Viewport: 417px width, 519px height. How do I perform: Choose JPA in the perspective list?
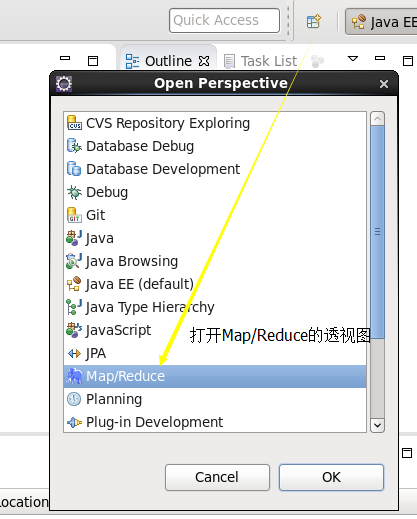215,353
